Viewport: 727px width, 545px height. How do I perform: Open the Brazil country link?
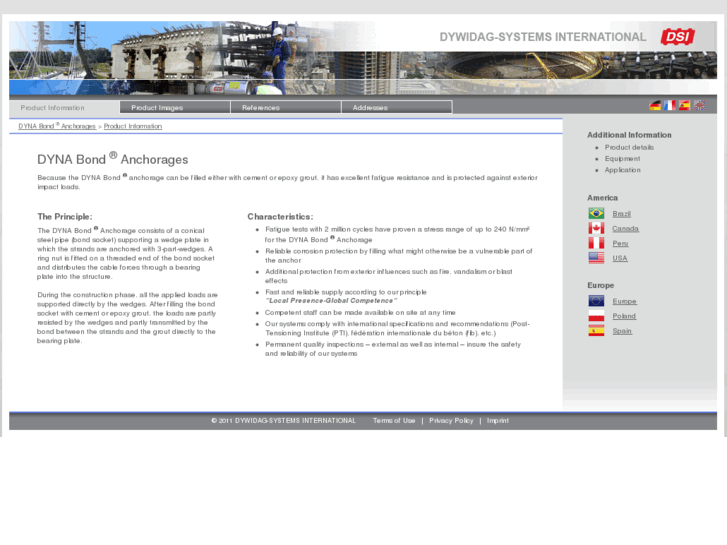621,214
